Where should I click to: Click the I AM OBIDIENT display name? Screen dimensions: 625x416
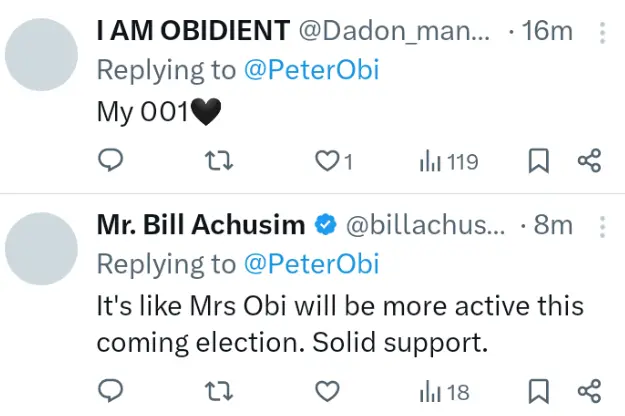pos(193,31)
